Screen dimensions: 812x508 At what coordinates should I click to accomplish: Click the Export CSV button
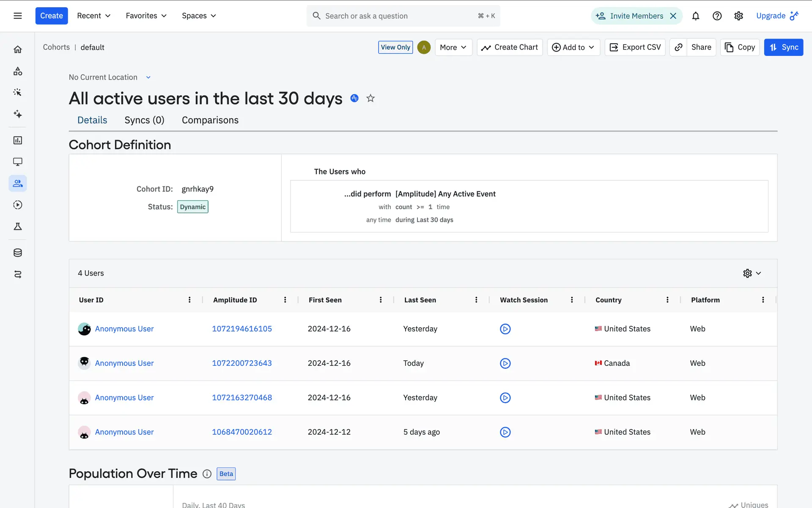635,47
